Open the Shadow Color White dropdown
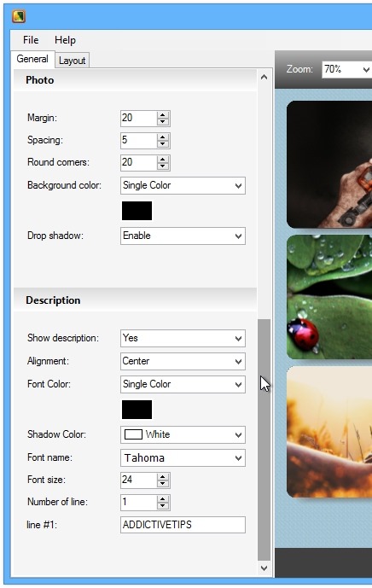The image size is (372, 588). (x=183, y=434)
